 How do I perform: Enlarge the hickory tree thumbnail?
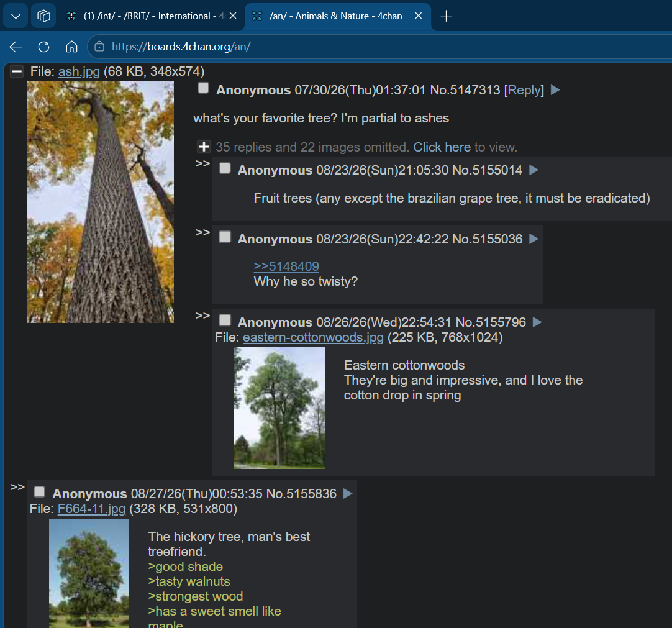(89, 573)
